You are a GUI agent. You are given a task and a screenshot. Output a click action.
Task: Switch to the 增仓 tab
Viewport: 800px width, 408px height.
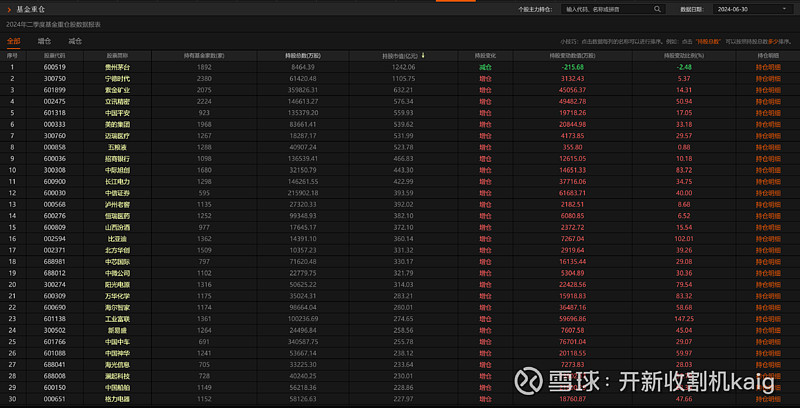coord(44,41)
